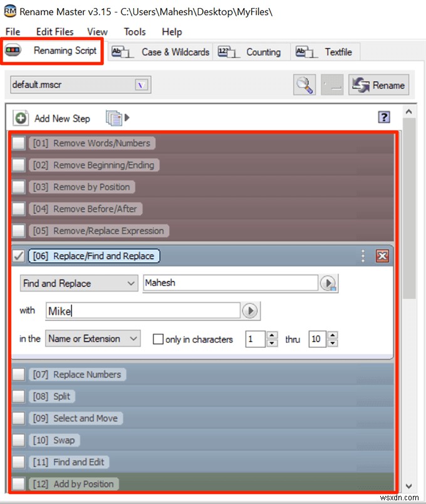Click the question mark help icon

click(384, 117)
